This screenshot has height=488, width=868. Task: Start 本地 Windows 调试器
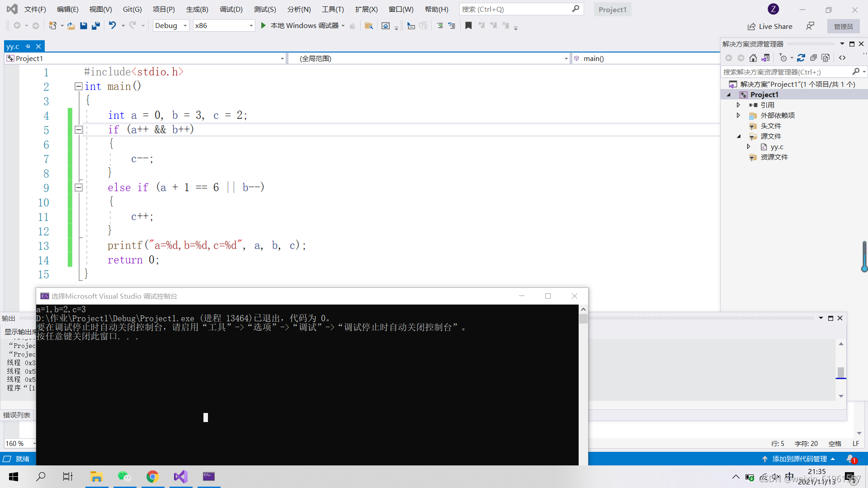point(301,26)
